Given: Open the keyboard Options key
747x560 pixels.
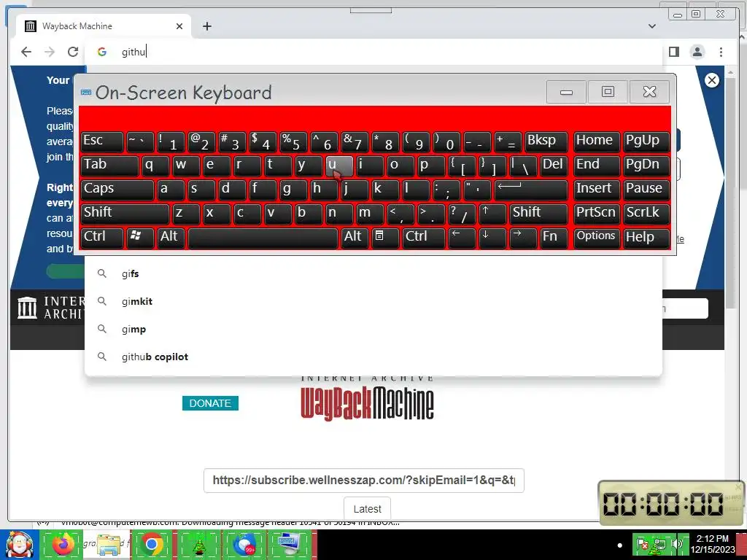Looking at the screenshot, I should [597, 237].
